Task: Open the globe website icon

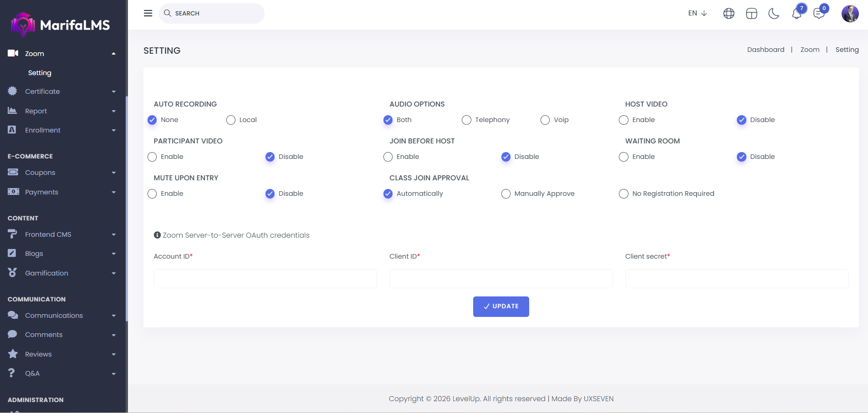Action: coord(729,14)
